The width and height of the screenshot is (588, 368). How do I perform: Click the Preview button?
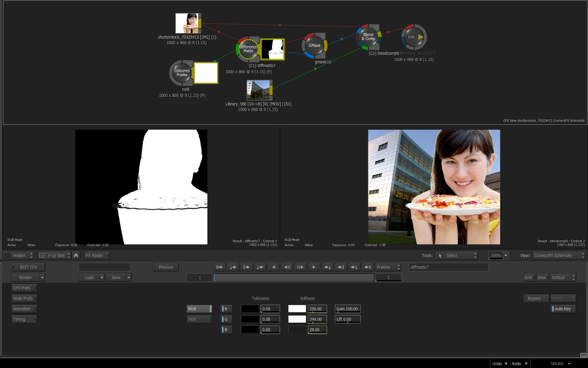pos(166,267)
